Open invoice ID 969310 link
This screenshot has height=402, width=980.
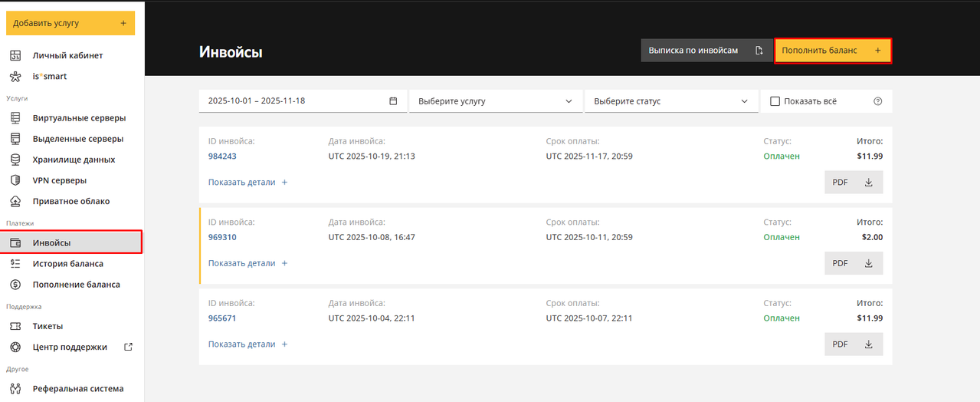222,237
